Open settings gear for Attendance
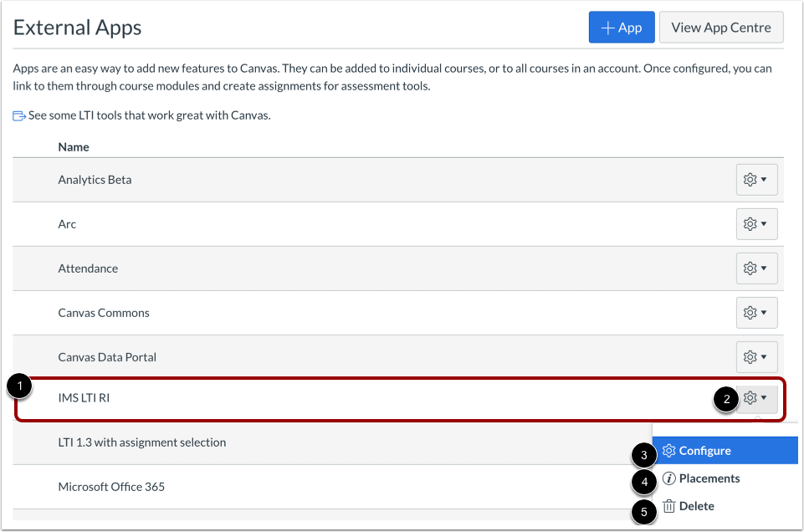Screen dimensions: 804x532 (756, 269)
